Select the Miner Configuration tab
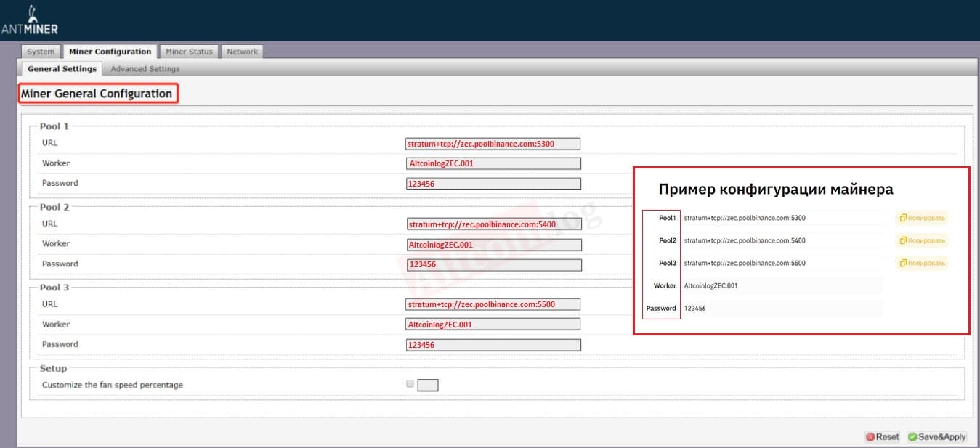Viewport: 980px width, 448px height. pyautogui.click(x=110, y=52)
